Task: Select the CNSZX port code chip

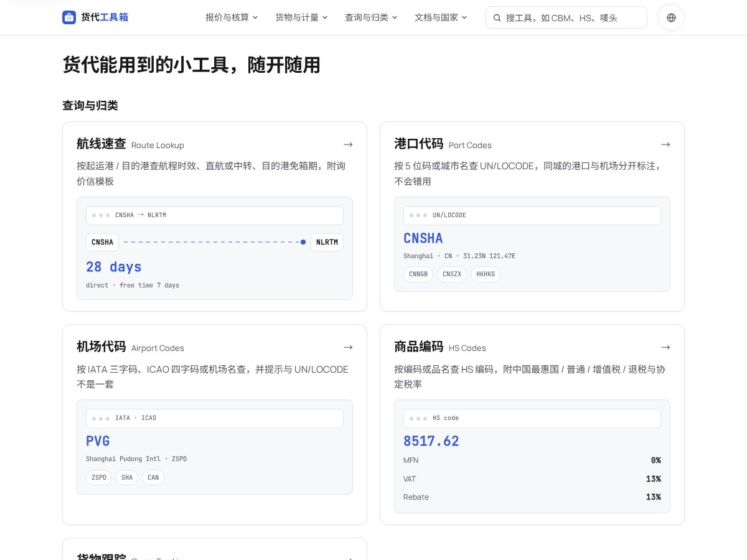Action: pyautogui.click(x=452, y=274)
